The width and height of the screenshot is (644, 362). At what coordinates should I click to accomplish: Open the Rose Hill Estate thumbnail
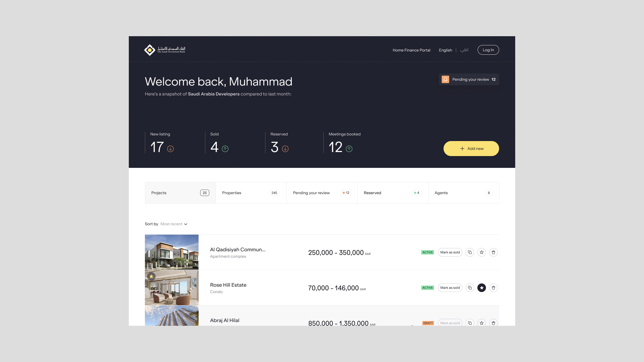pos(172,287)
